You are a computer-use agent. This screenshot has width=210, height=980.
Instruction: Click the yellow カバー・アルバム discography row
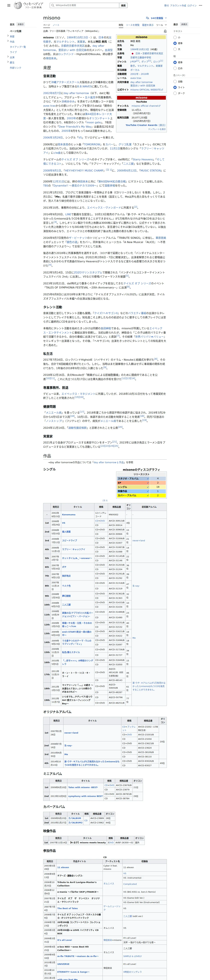coord(141,495)
